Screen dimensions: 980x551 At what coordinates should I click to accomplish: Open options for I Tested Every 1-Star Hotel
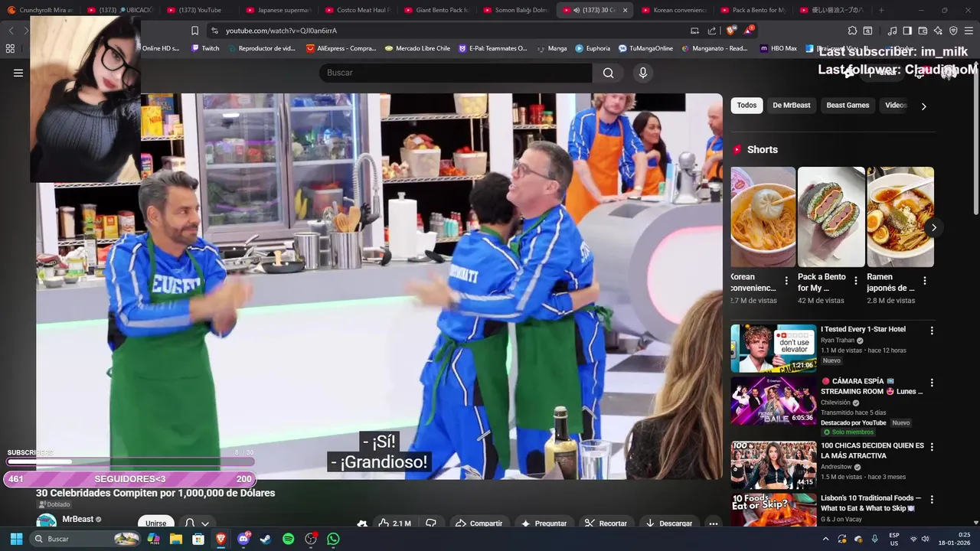(x=932, y=331)
